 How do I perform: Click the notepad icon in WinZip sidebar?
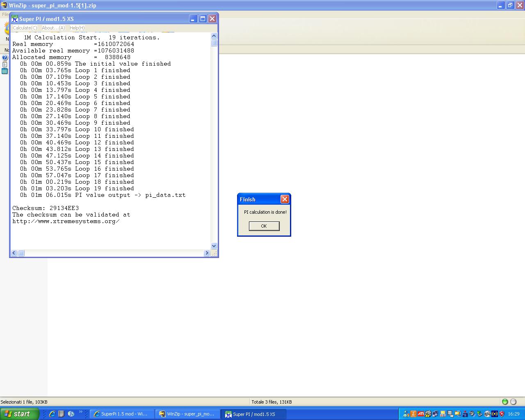click(x=5, y=64)
